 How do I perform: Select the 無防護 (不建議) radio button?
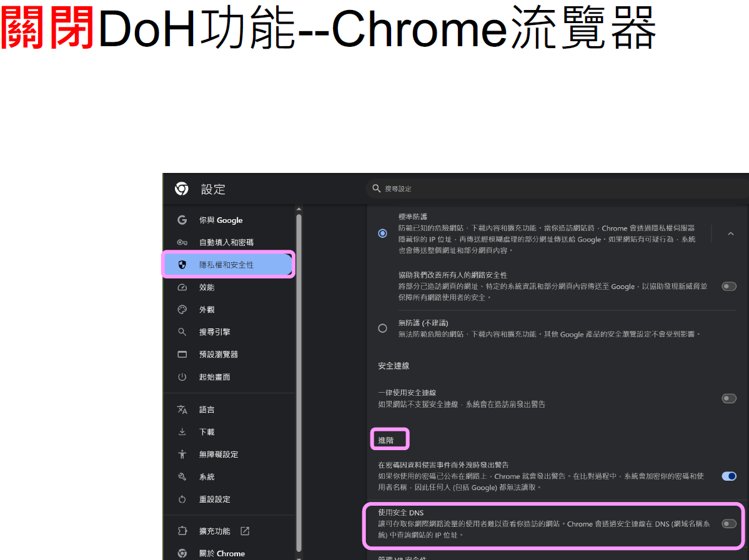382,328
